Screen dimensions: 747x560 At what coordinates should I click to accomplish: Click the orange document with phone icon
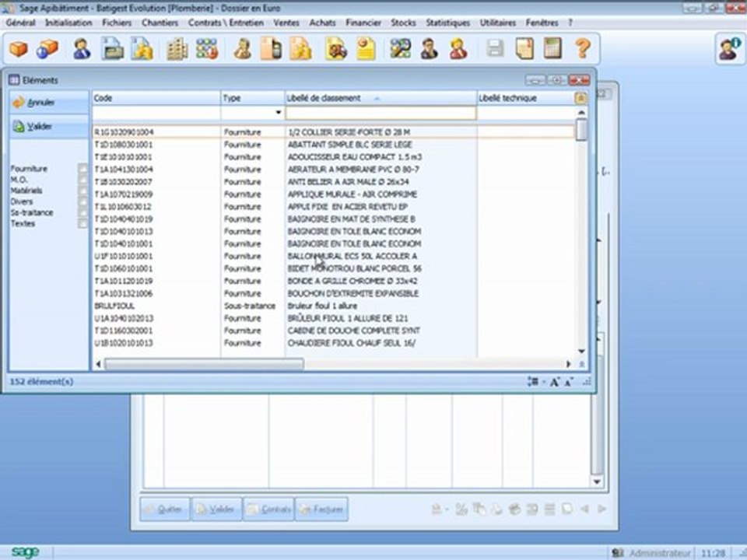pyautogui.click(x=271, y=48)
